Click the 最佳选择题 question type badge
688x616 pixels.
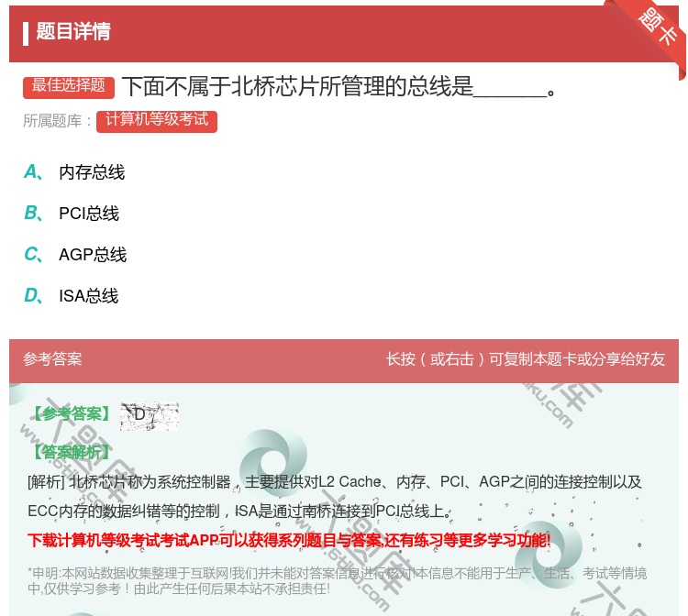[x=69, y=86]
